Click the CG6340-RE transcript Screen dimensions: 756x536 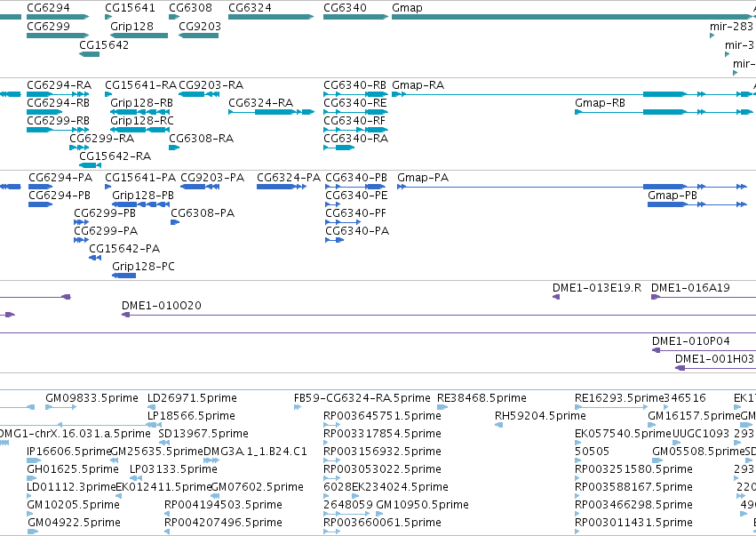point(356,112)
